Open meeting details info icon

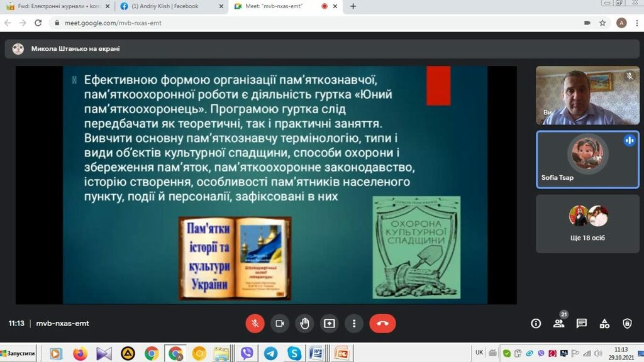point(536,324)
